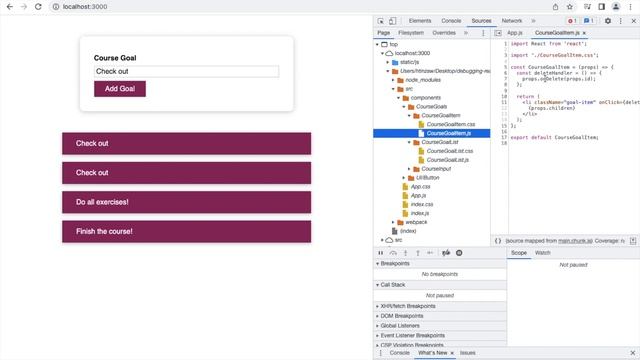Close the What's New drawer tab
This screenshot has height=360, width=640.
click(452, 353)
